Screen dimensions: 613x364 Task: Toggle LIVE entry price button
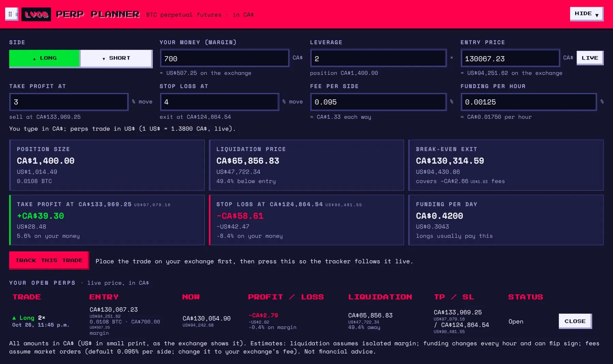pos(590,58)
